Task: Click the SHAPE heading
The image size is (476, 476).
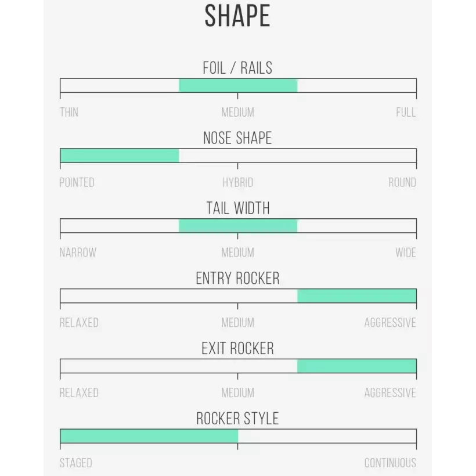Action: click(x=237, y=17)
